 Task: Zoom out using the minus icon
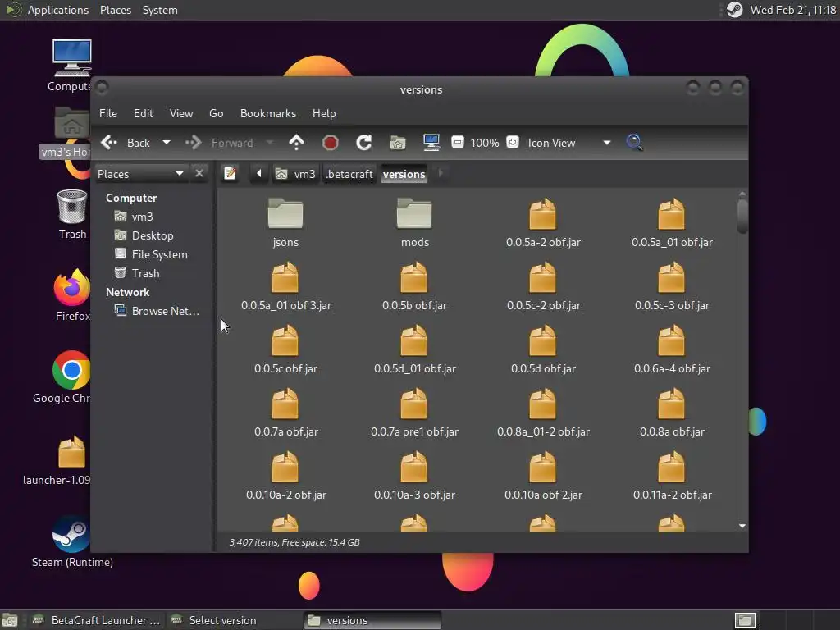[458, 143]
